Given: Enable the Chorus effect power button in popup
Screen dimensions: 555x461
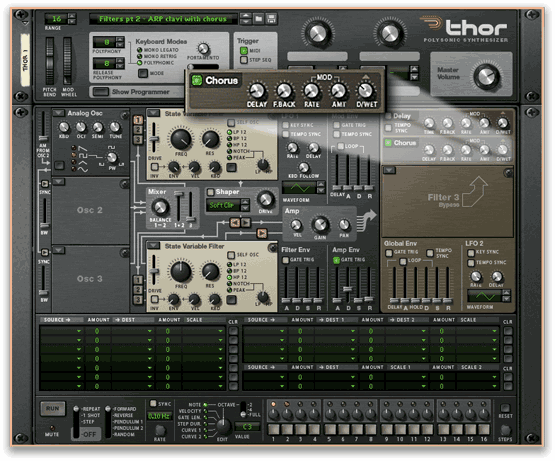Looking at the screenshot, I should coord(196,80).
